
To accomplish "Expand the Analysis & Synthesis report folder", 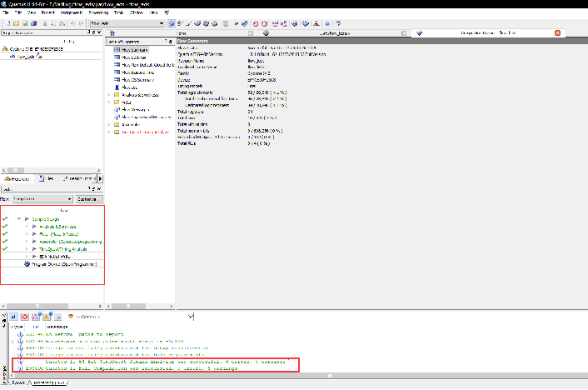I will [x=109, y=95].
